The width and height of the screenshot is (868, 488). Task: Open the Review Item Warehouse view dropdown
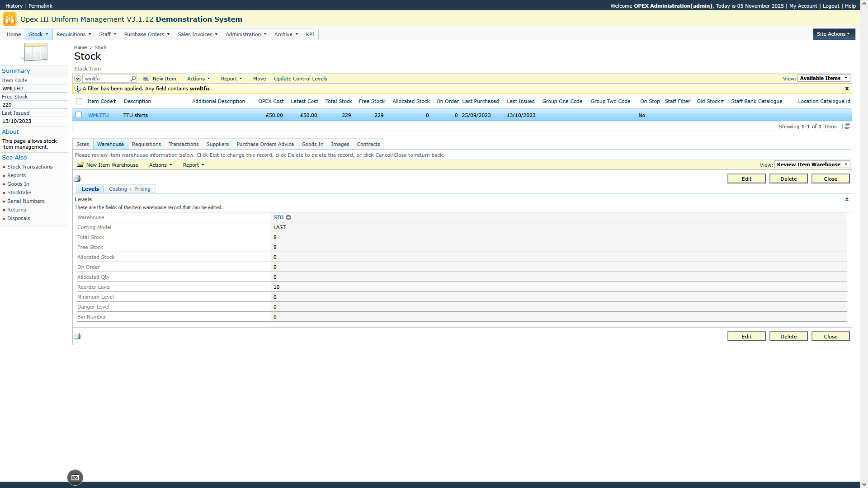click(812, 164)
